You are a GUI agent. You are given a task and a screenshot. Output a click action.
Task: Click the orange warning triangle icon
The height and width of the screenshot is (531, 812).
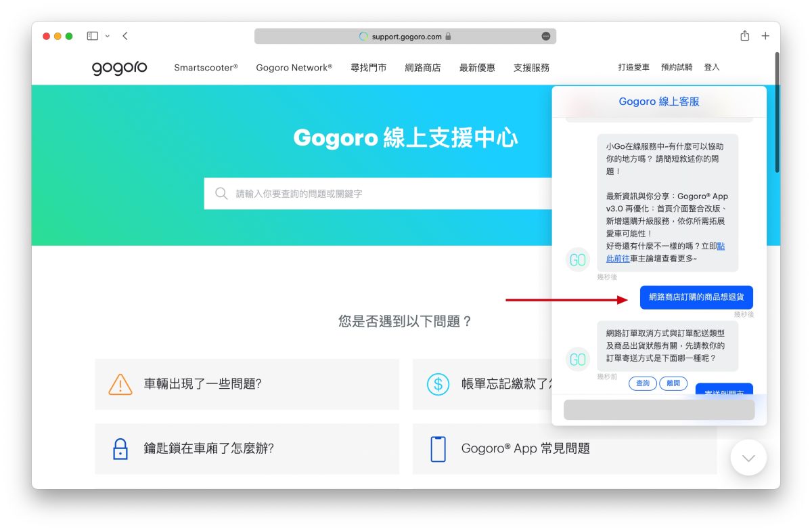(x=120, y=384)
